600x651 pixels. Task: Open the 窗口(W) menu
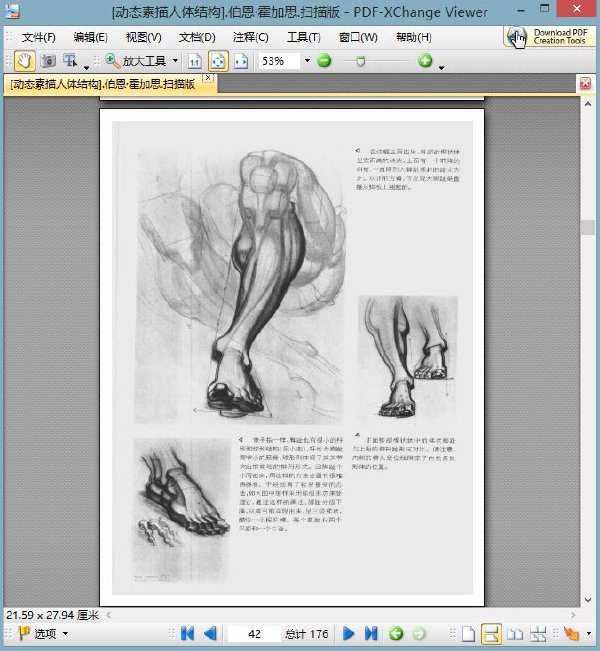[x=358, y=37]
